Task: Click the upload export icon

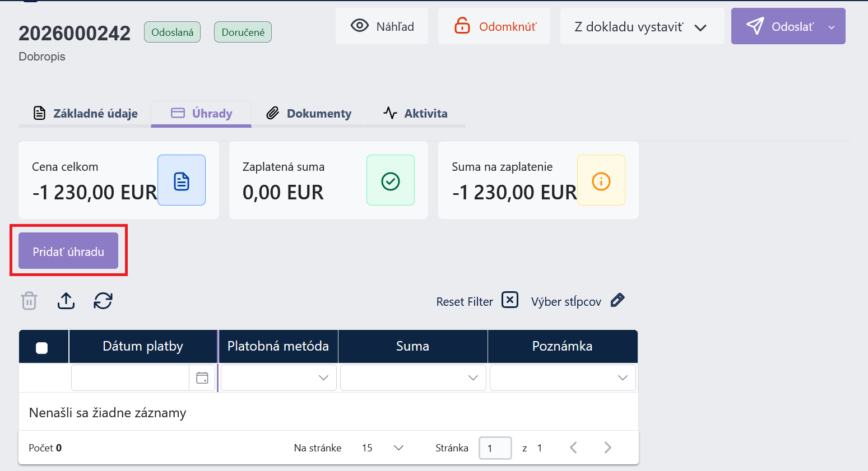Action: click(66, 301)
